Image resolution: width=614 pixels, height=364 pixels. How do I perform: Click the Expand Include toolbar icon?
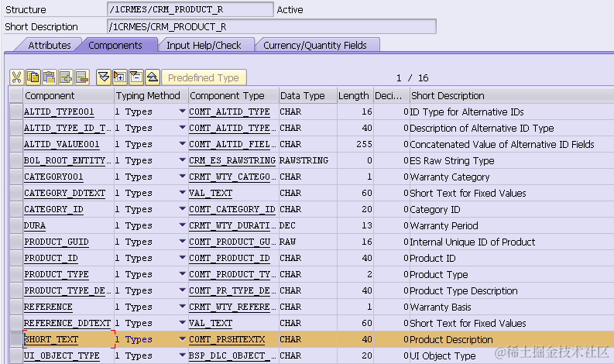pos(104,77)
